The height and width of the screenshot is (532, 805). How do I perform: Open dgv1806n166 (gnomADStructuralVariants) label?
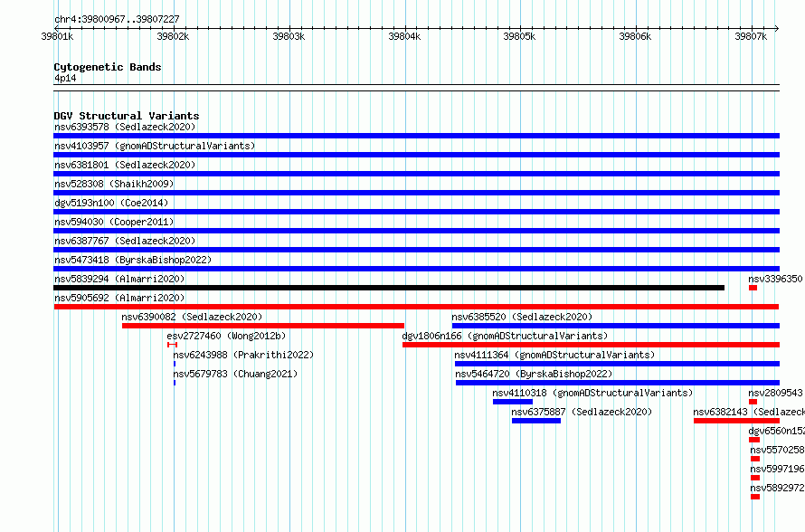(506, 336)
